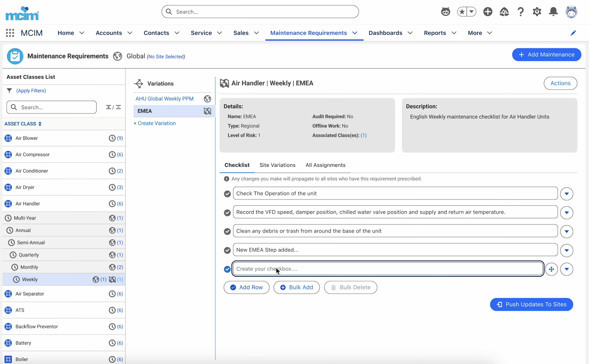Image resolution: width=589 pixels, height=364 pixels.
Task: Click the Add Row button
Action: click(x=246, y=287)
